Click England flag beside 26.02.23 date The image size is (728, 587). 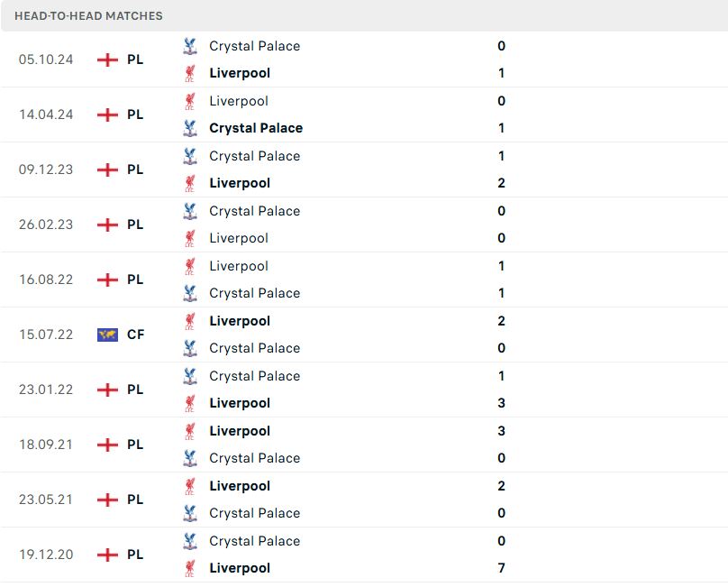coord(107,225)
